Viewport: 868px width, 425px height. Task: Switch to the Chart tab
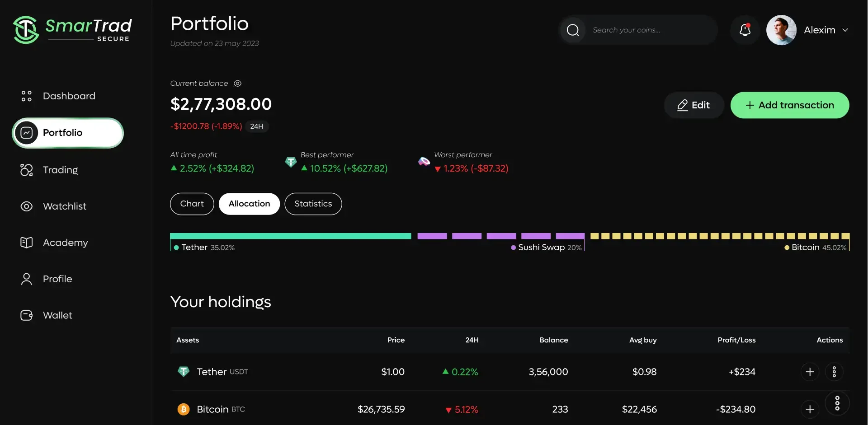click(x=192, y=204)
